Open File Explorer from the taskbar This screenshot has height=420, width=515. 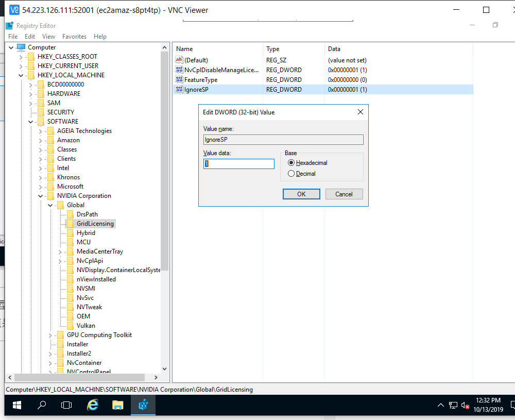tap(118, 405)
